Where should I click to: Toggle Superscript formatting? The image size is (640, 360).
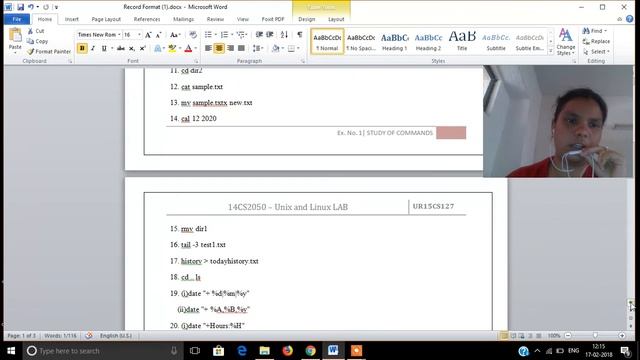142,49
